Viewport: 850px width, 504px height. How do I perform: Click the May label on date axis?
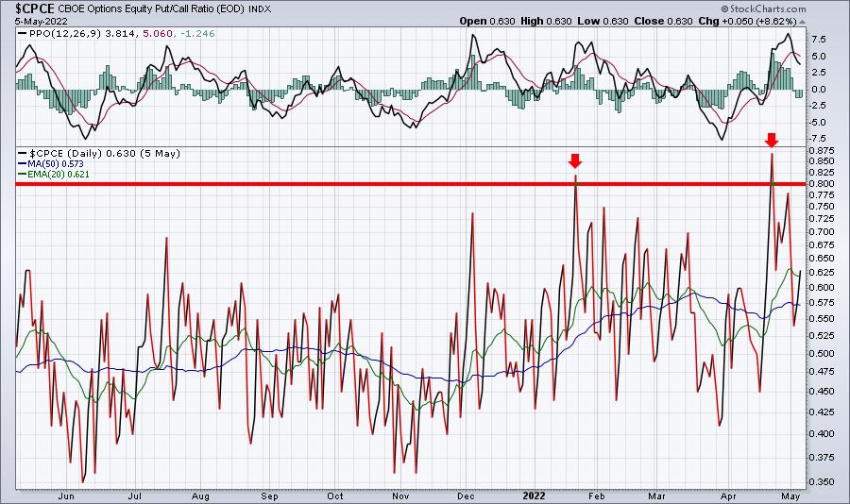tap(791, 496)
